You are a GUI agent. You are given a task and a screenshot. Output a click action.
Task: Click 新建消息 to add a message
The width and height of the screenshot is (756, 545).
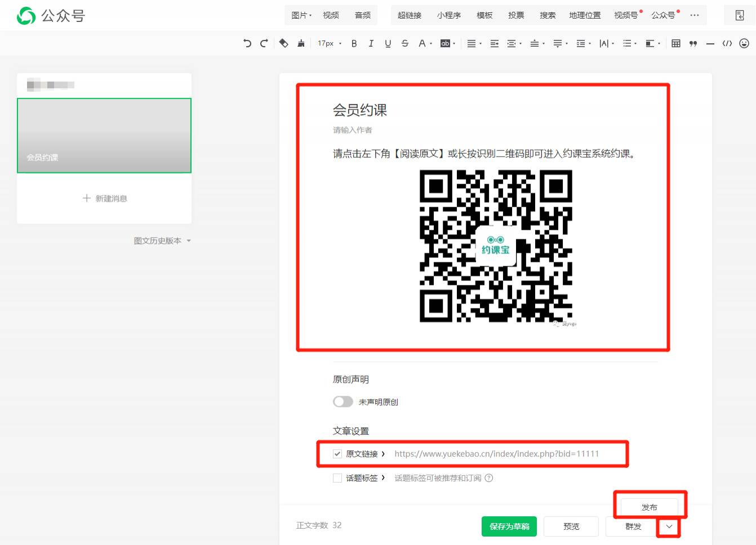(x=105, y=198)
